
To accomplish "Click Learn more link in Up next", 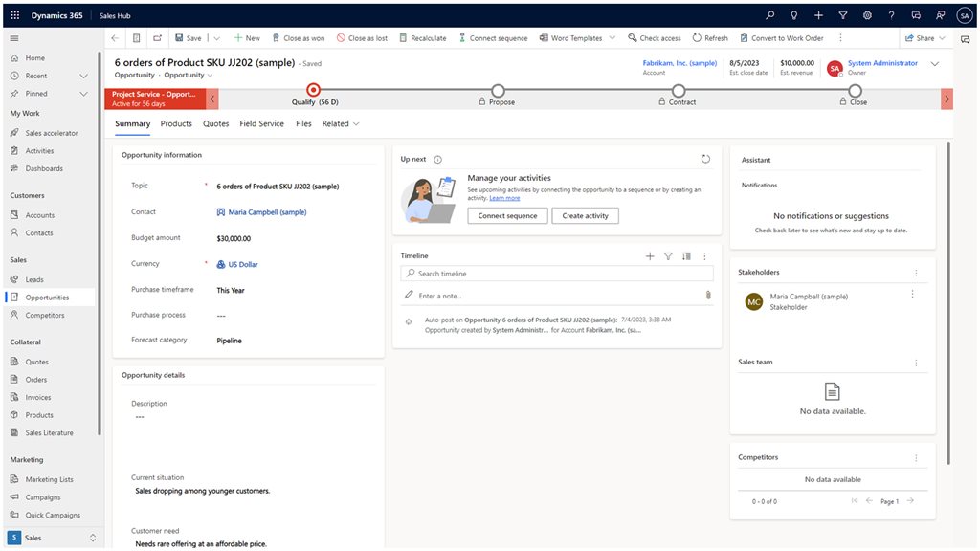I will 504,198.
